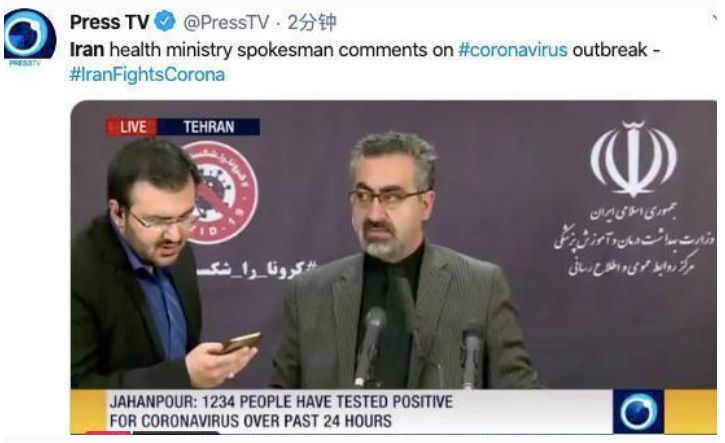Click the red anti-coronavirus logo
725x443 pixels.
coord(223,193)
